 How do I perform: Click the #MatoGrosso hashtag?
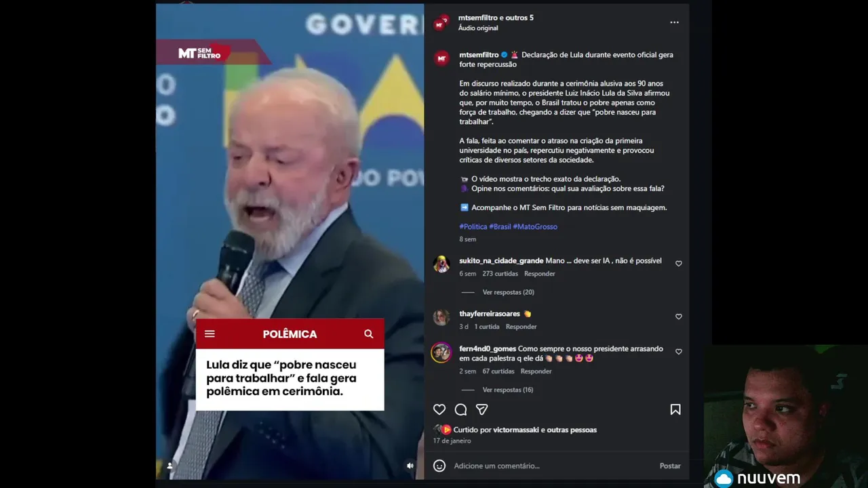click(x=535, y=226)
